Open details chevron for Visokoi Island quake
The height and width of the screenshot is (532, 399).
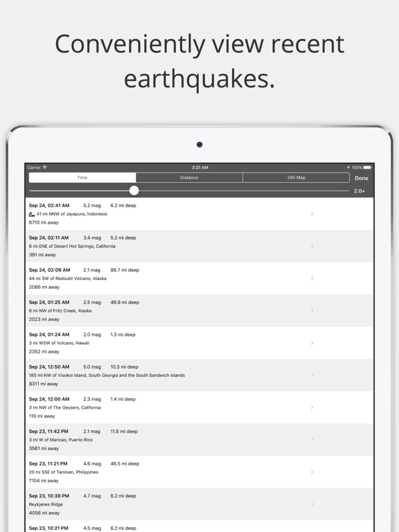(x=312, y=375)
